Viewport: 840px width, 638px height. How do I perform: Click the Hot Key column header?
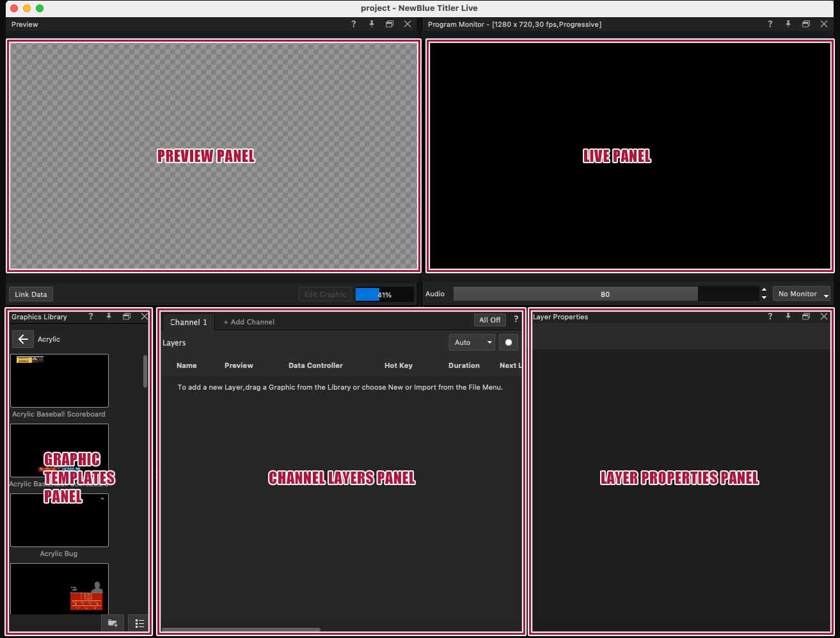click(399, 365)
